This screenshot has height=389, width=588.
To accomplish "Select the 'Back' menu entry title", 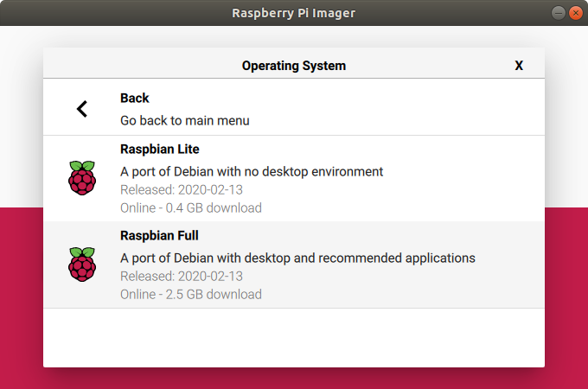I will (x=135, y=99).
